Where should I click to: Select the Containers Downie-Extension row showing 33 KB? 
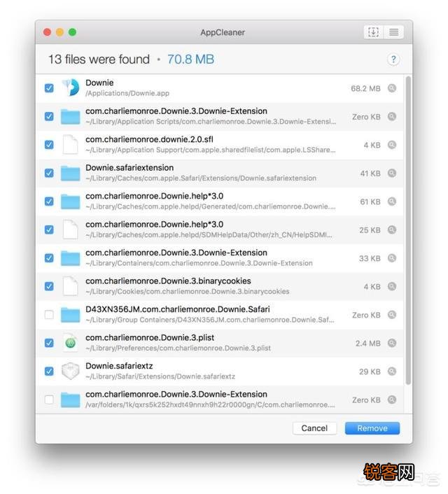tap(219, 258)
